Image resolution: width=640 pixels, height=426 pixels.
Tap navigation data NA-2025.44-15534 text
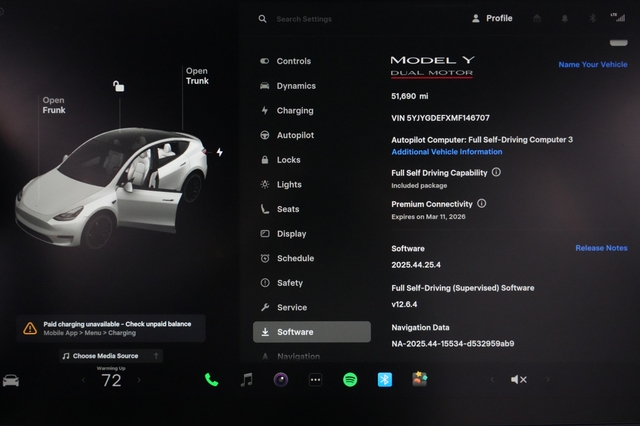click(x=453, y=344)
